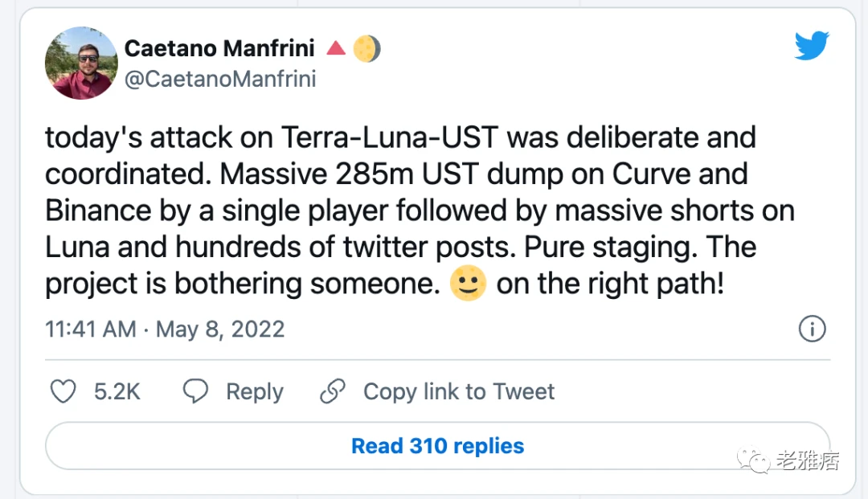Click the moon emoji beside the name
The height and width of the screenshot is (499, 868).
pyautogui.click(x=367, y=48)
